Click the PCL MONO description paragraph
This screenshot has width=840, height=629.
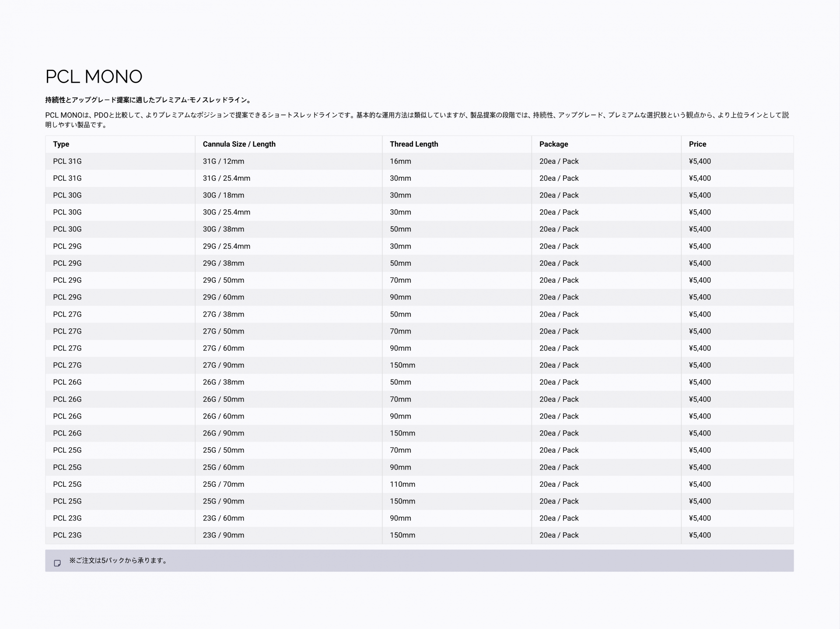[417, 120]
